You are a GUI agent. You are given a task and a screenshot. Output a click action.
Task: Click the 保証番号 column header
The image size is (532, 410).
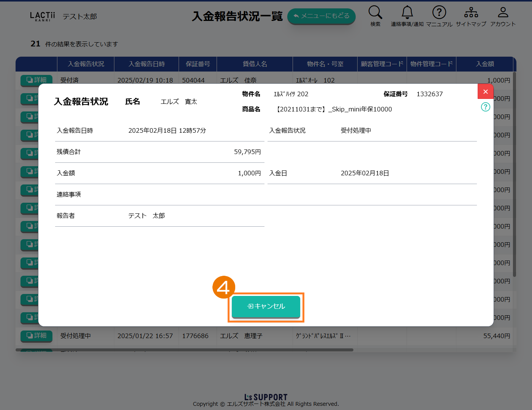coord(198,64)
